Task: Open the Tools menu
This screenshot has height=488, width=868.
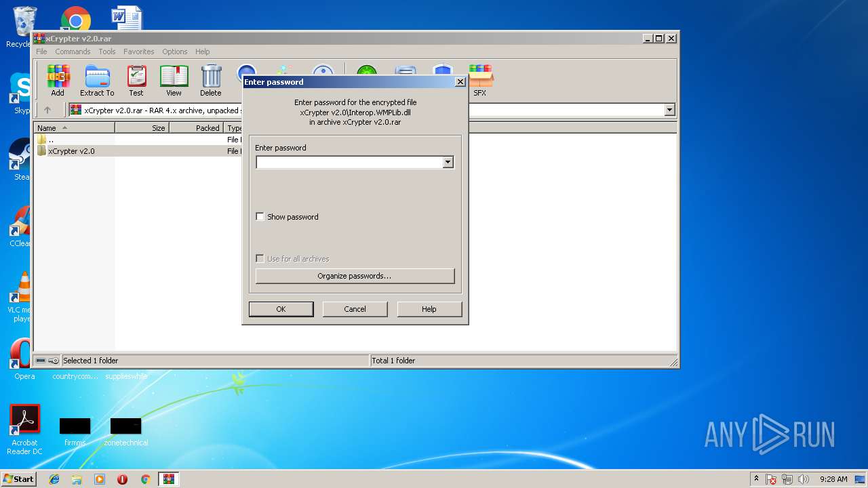Action: coord(107,52)
